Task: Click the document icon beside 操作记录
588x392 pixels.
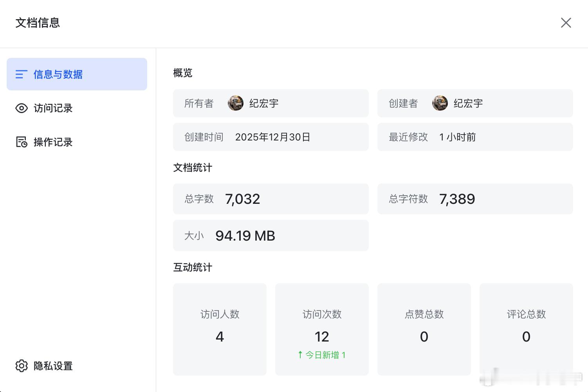Action: click(x=22, y=142)
